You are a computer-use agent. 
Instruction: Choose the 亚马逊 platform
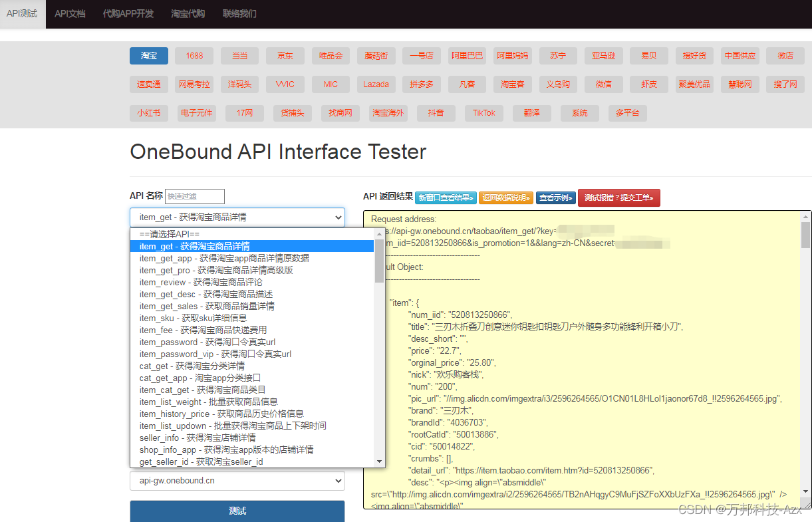604,56
